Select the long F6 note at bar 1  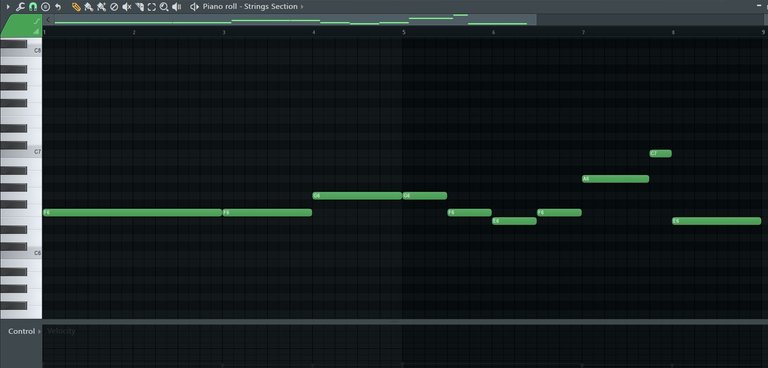(132, 213)
